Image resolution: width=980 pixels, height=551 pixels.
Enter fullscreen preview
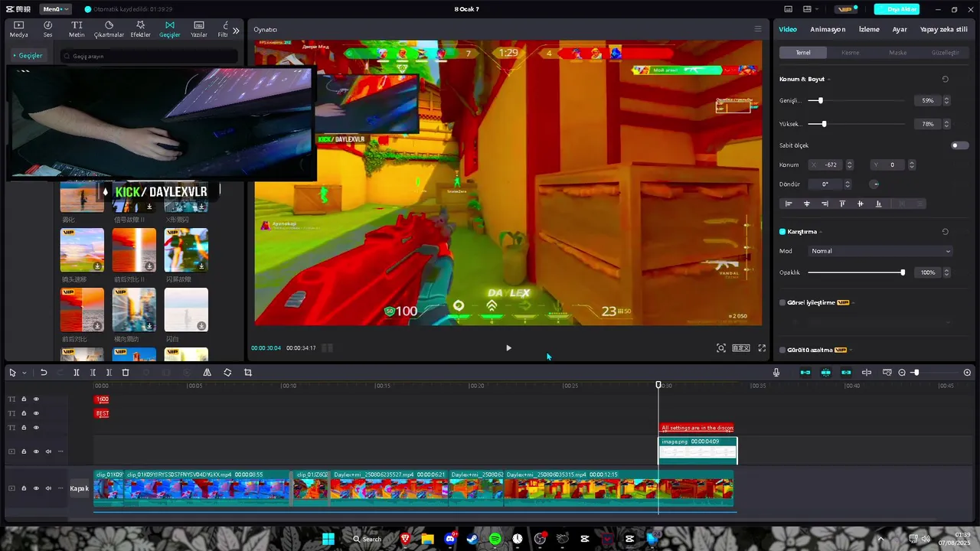click(762, 348)
